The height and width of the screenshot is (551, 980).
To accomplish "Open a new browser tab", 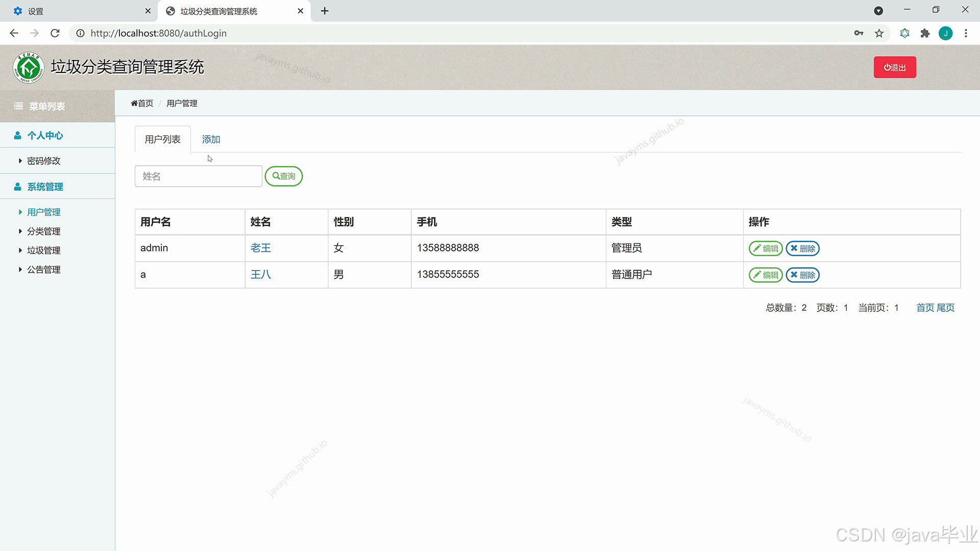I will tap(325, 11).
